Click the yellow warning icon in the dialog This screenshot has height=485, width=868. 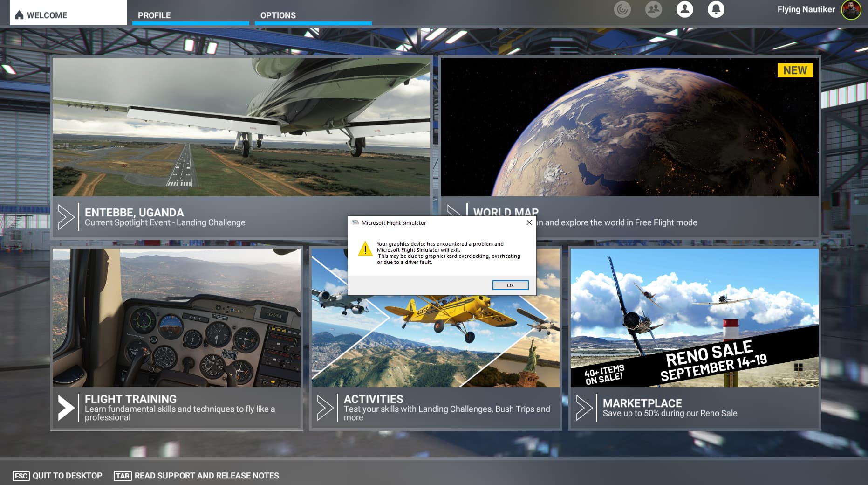click(x=365, y=249)
